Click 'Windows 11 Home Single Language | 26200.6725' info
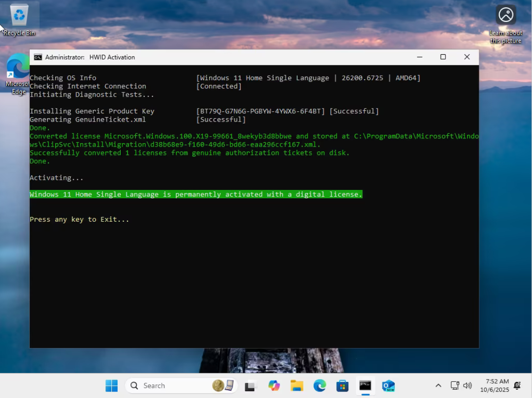The height and width of the screenshot is (398, 532). click(x=308, y=78)
